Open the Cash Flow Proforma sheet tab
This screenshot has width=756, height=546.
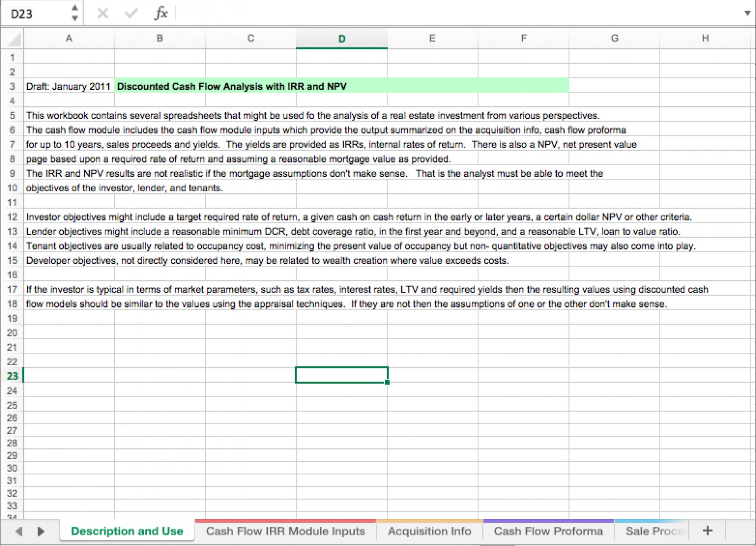[x=548, y=531]
